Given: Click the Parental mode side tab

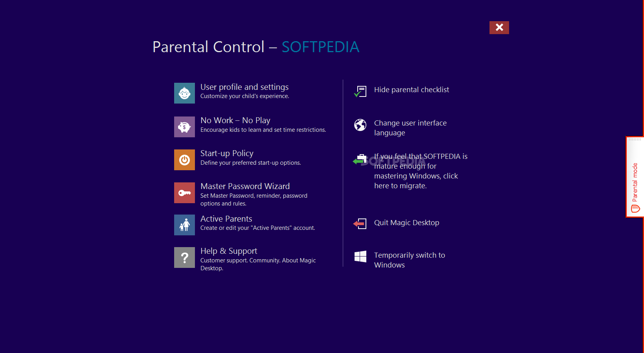Looking at the screenshot, I should [x=635, y=177].
